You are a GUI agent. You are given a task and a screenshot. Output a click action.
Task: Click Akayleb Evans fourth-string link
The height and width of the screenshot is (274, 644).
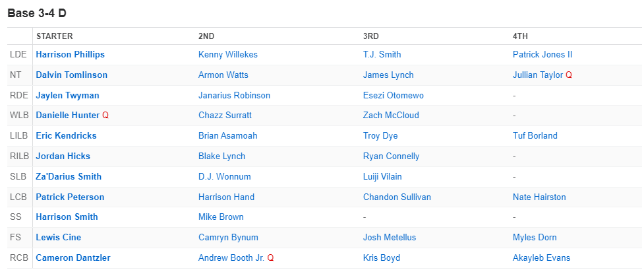(x=541, y=258)
